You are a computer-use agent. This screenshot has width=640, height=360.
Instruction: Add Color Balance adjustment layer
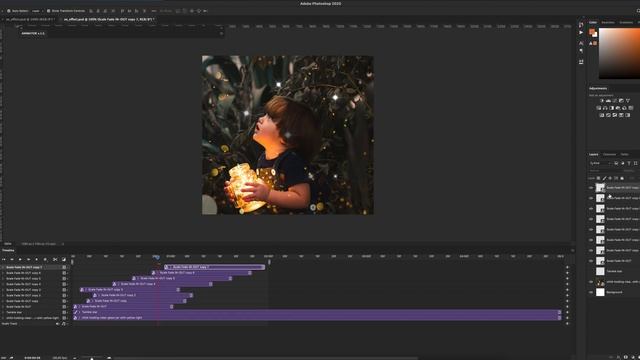coord(605,108)
